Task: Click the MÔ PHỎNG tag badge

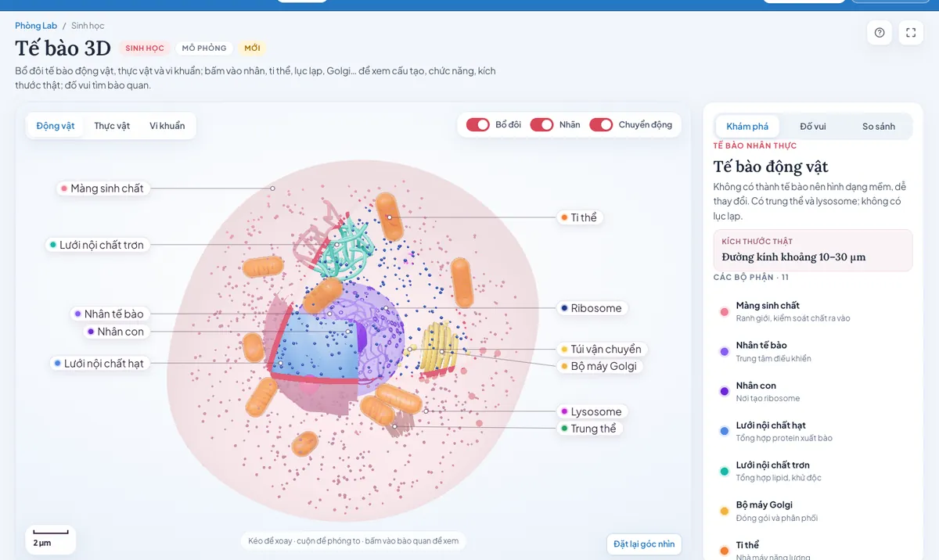Action: pos(204,48)
